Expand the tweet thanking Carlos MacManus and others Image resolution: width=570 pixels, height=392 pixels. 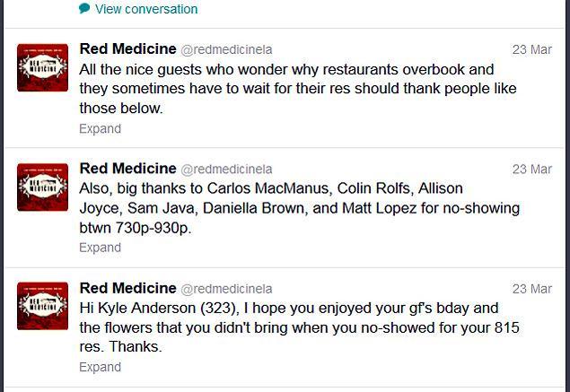point(100,248)
